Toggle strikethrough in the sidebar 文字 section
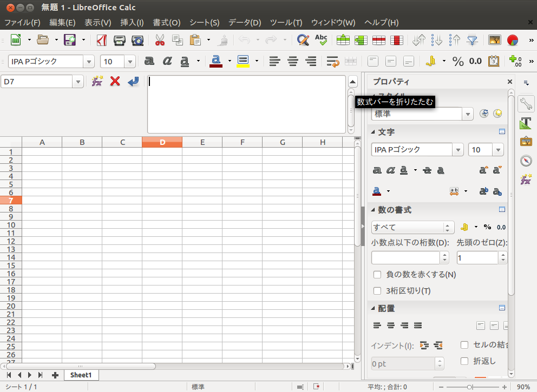The height and width of the screenshot is (392, 537). click(427, 170)
